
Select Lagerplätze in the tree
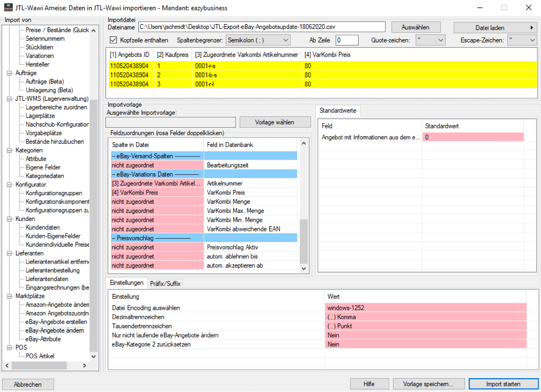click(40, 116)
